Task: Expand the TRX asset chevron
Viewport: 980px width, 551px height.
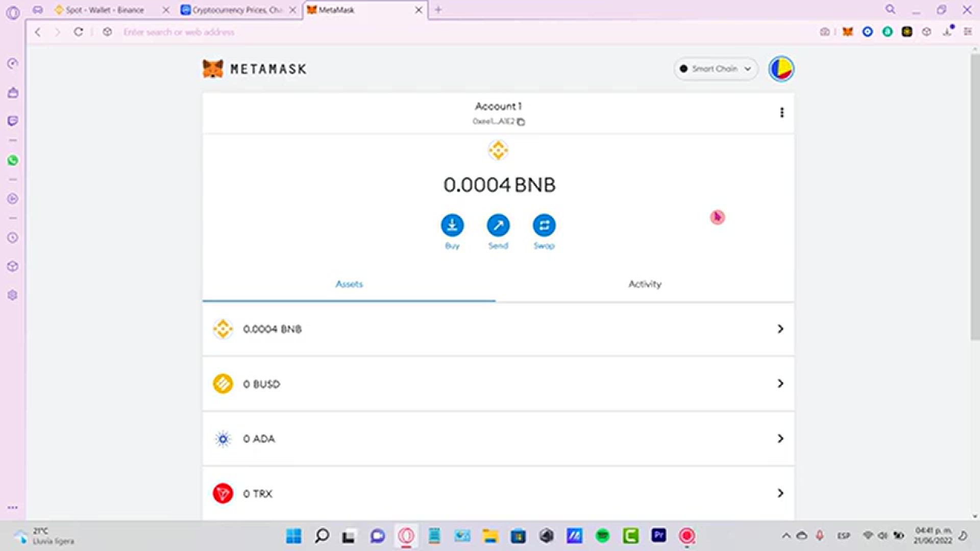Action: coord(780,493)
